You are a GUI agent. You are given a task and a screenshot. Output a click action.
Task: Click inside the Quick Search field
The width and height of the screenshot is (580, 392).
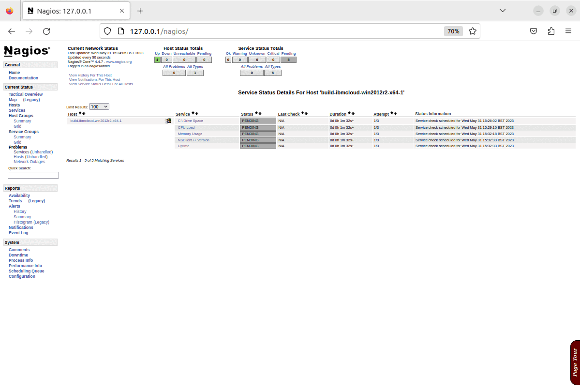[33, 175]
